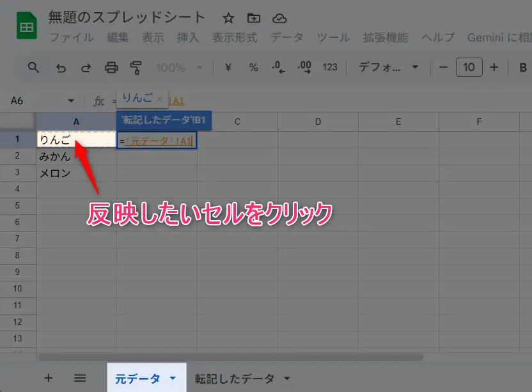
Task: Add a new sheet with plus button
Action: [x=49, y=378]
